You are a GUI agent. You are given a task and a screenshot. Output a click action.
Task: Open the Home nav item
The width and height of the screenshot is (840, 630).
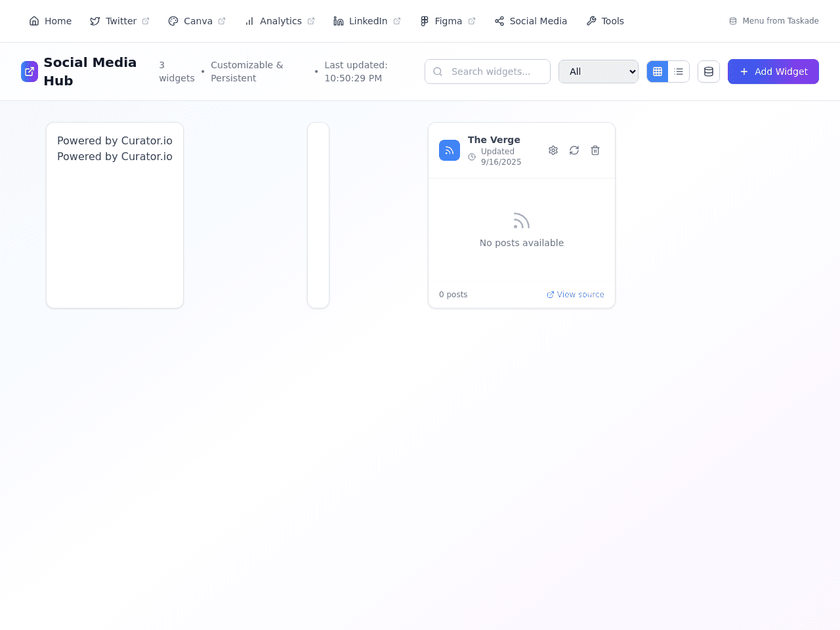tap(51, 21)
